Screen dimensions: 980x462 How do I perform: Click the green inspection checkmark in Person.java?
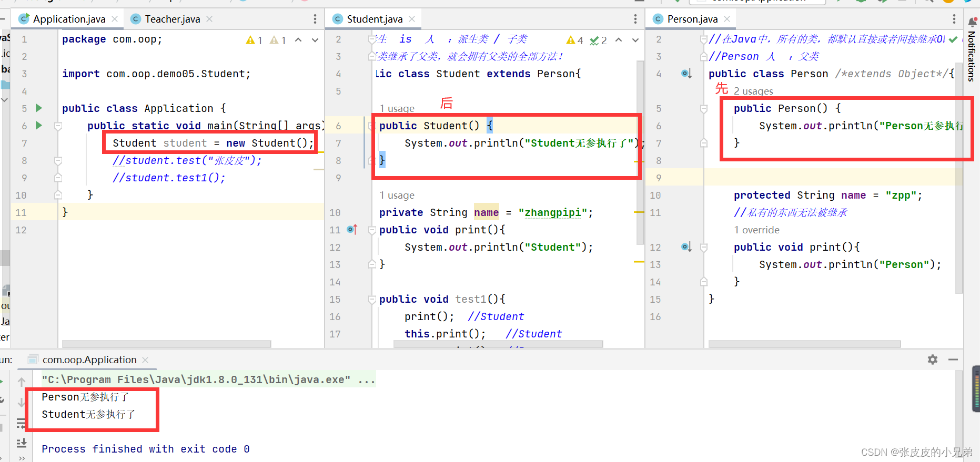953,40
